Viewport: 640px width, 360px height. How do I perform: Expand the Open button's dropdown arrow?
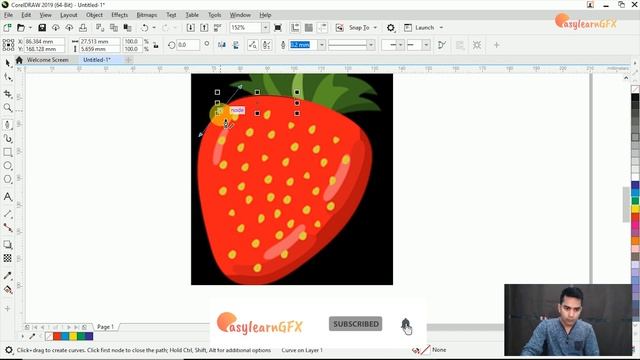click(30, 28)
